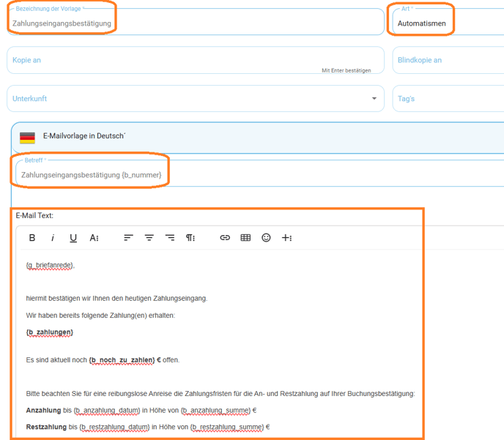The width and height of the screenshot is (504, 440).
Task: Toggle italic formatting in editor toolbar
Action: (53, 238)
